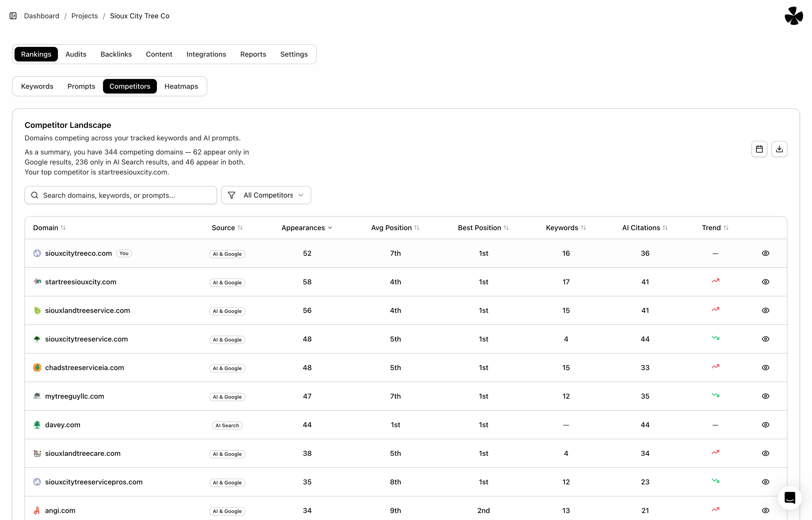Click the siouxcitytreeservicepros.com favicon
Viewport: 812px width, 520px height.
[x=37, y=482]
